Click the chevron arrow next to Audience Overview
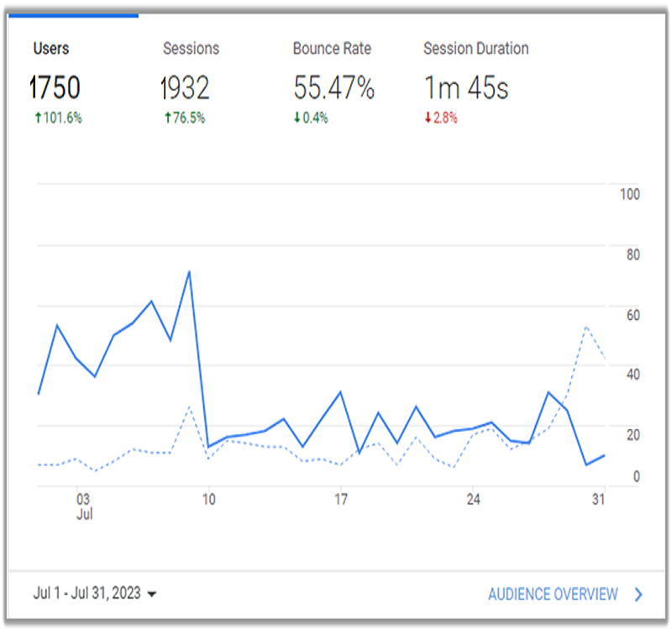672x630 pixels. click(x=638, y=595)
